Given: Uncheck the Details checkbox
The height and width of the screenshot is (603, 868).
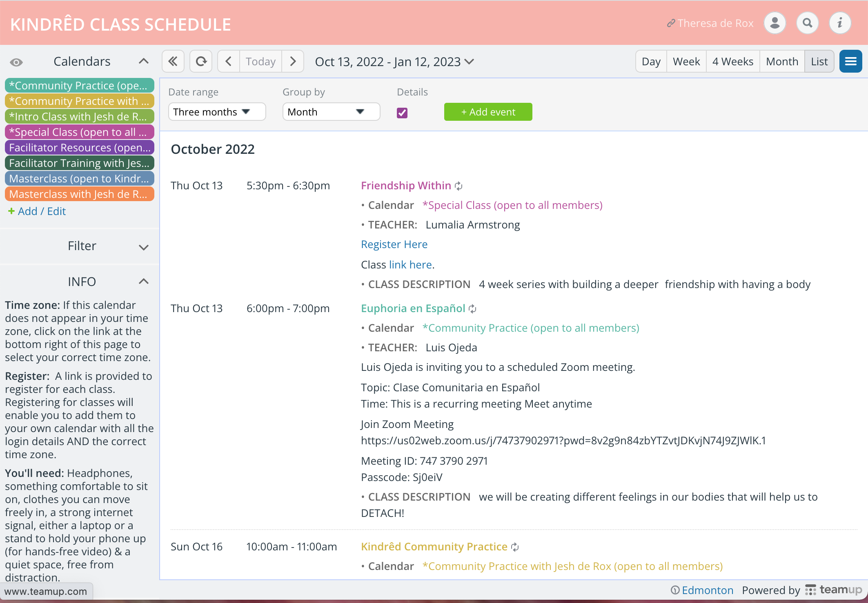Looking at the screenshot, I should pyautogui.click(x=402, y=113).
